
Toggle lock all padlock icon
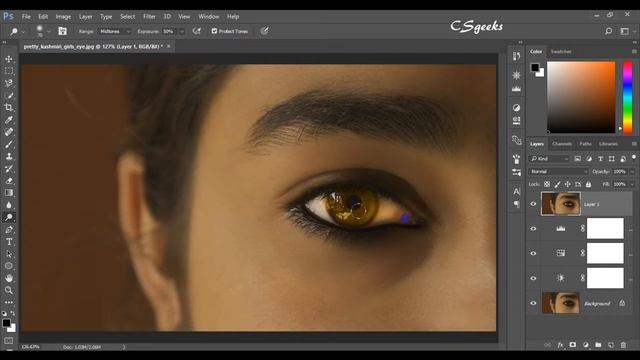tap(588, 184)
